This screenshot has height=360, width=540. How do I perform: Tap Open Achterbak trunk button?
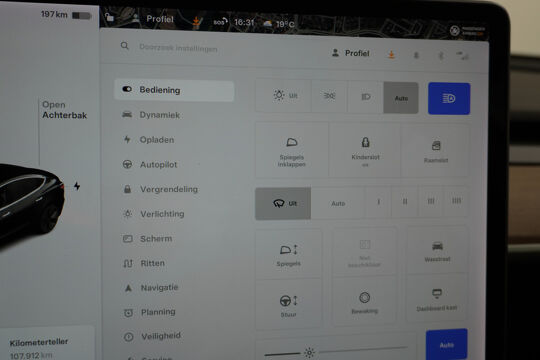(64, 110)
